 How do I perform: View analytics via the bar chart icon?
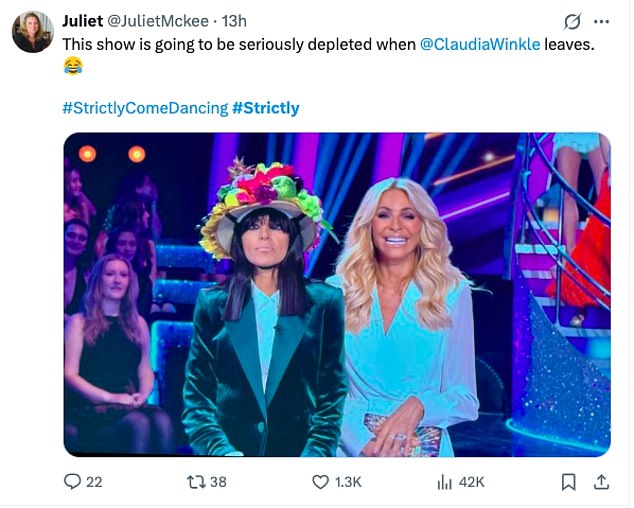(x=445, y=482)
